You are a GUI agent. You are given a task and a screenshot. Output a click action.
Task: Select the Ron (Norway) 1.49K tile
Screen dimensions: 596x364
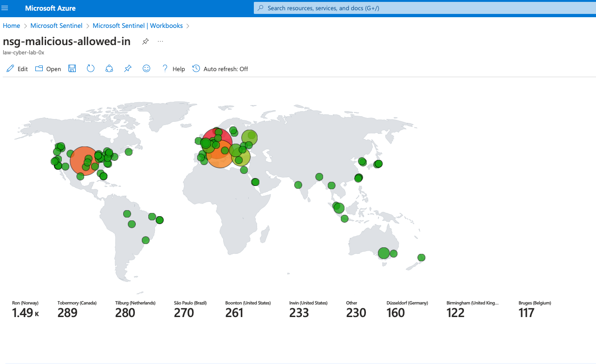pos(26,310)
